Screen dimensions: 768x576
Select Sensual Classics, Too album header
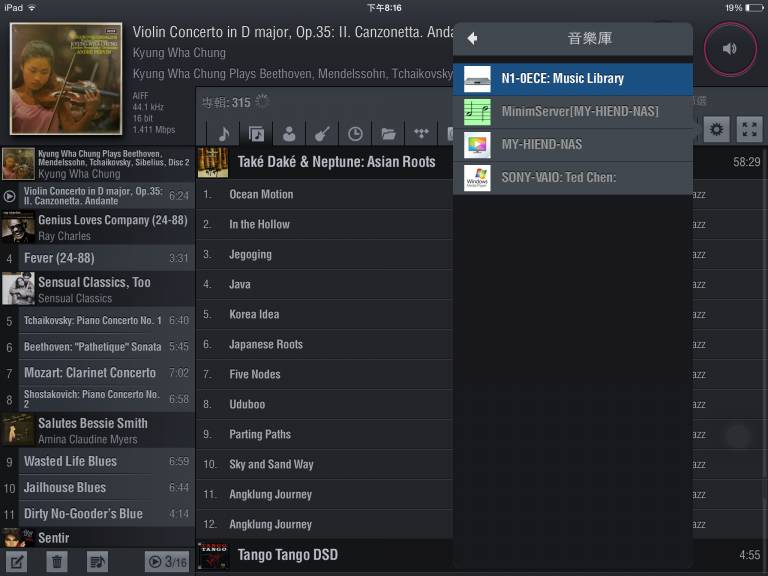97,289
